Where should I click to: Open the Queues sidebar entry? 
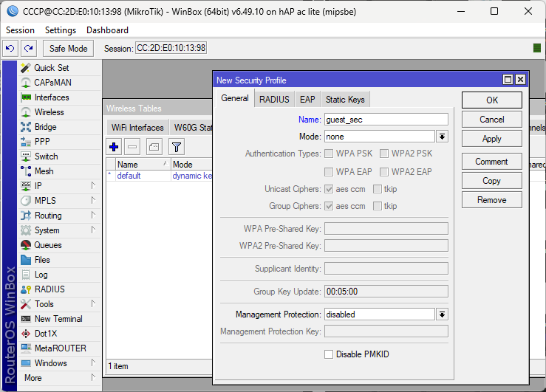60,245
